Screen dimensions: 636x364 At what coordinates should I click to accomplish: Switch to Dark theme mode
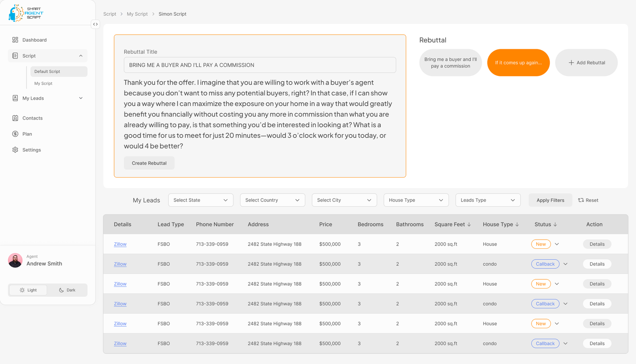point(67,290)
